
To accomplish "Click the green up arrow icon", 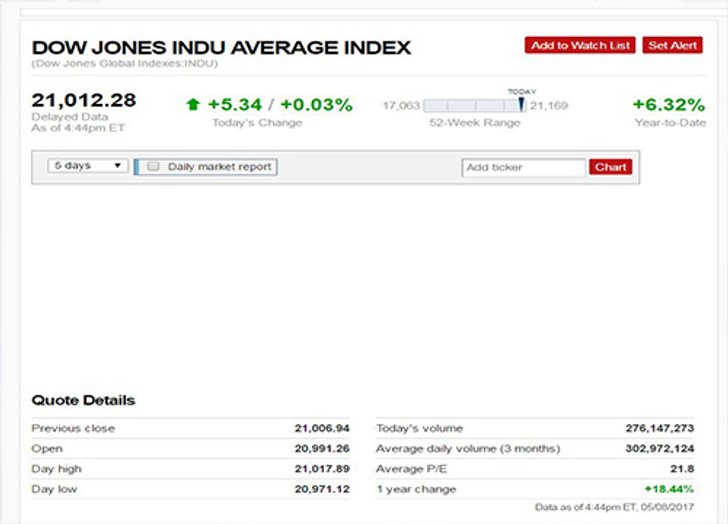I will click(x=193, y=104).
